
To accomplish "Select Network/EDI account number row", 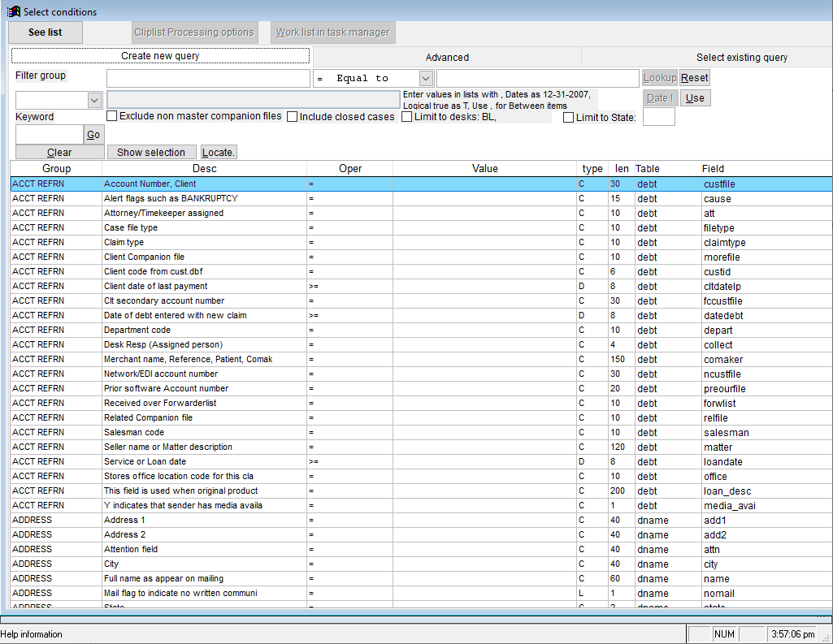I will (x=421, y=374).
